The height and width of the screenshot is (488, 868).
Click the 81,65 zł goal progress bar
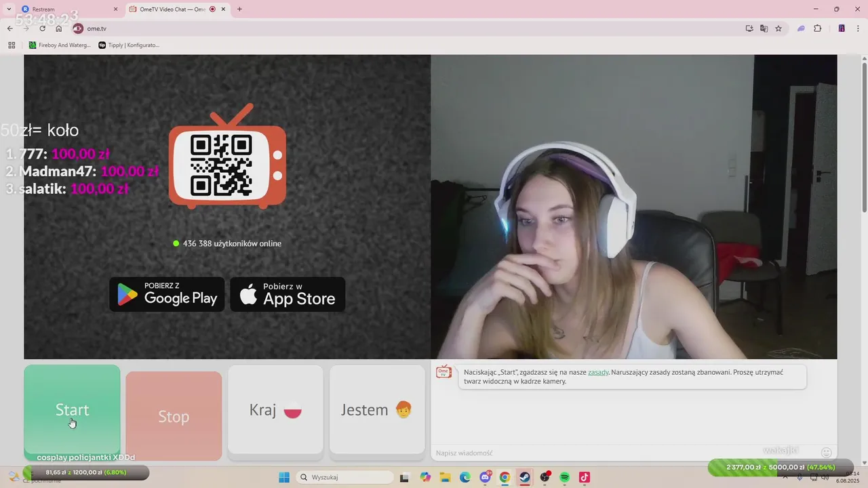tap(86, 472)
